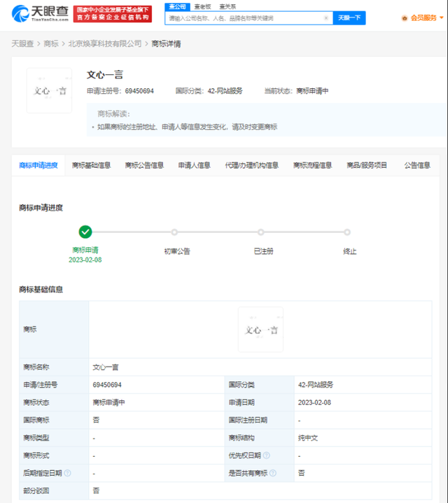Click the green check 商标申请 progress step
Screen dimensions: 448x503
coord(85,232)
